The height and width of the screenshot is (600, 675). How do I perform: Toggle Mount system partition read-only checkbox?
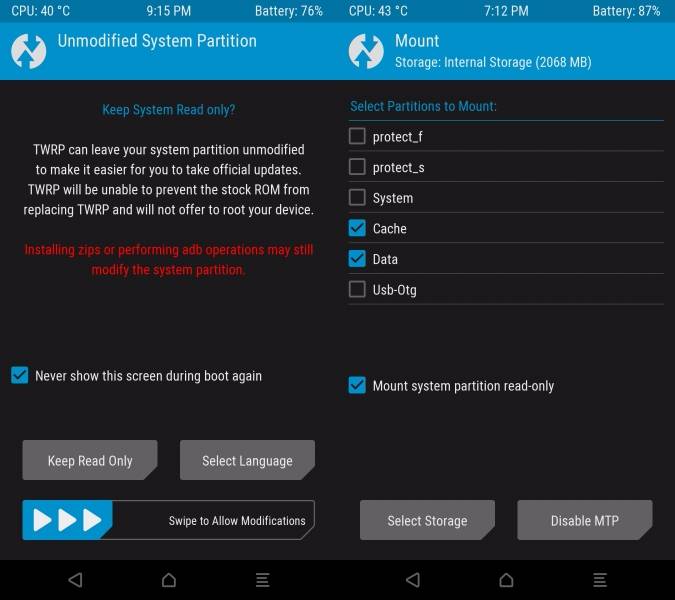(357, 385)
